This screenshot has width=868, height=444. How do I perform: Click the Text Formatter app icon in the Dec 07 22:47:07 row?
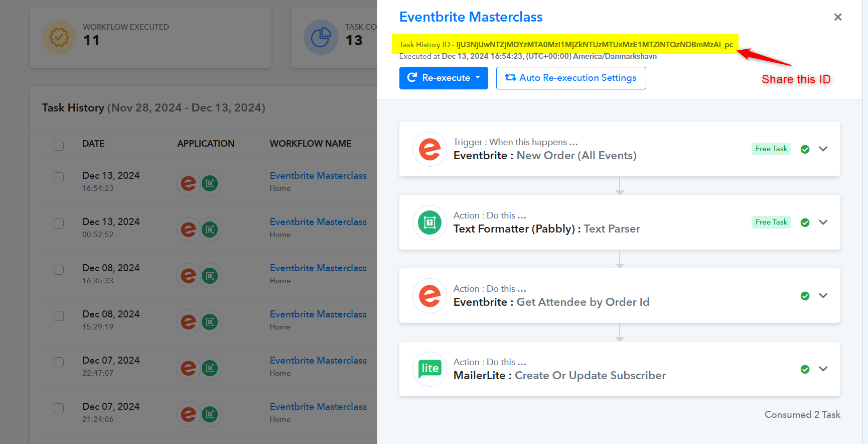coord(210,368)
